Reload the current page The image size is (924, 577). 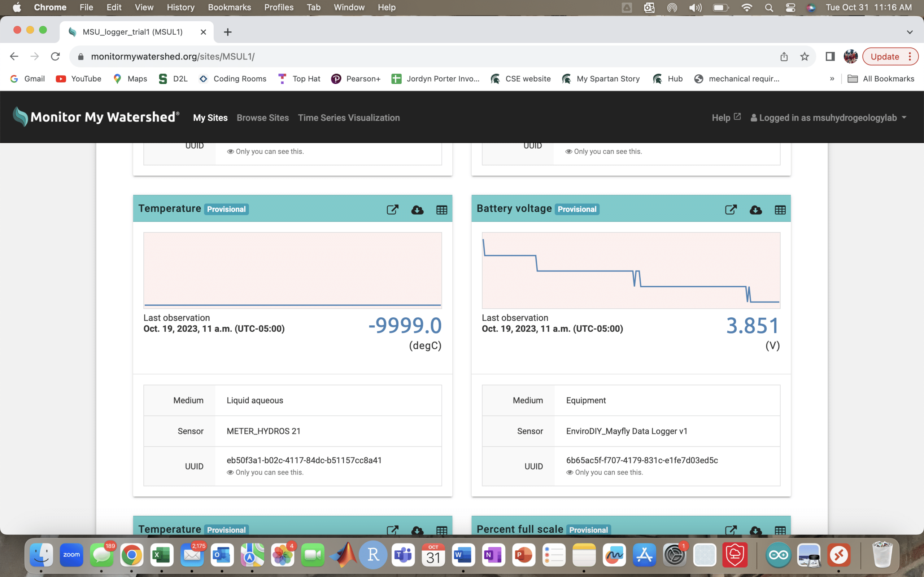(55, 57)
